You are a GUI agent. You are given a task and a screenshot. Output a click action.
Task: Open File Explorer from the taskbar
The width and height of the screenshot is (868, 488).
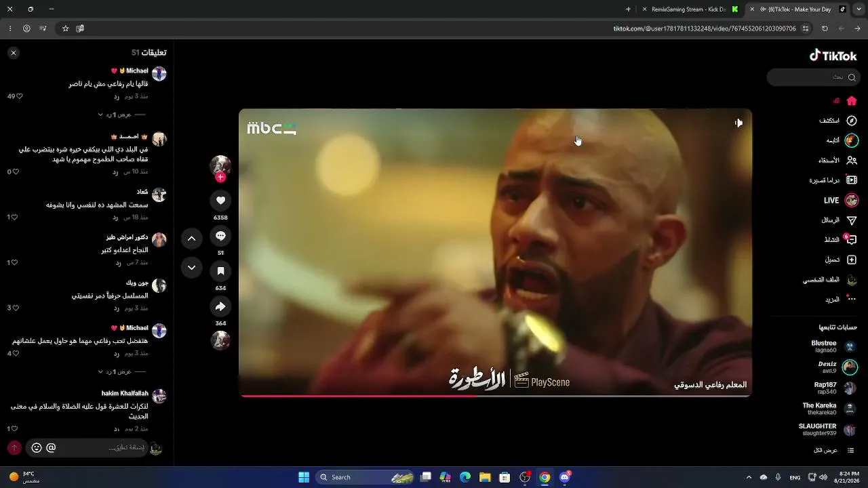[485, 477]
